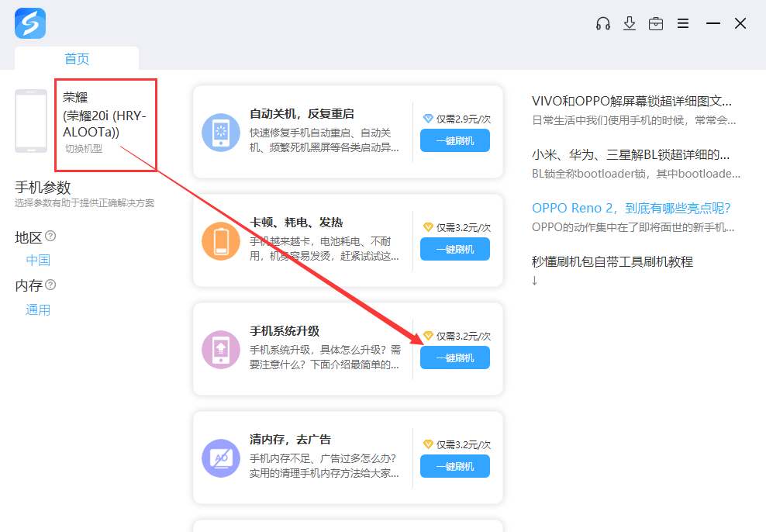
Task: Click 一键刷机 for 卡顿、耗电、发热
Action: point(455,249)
